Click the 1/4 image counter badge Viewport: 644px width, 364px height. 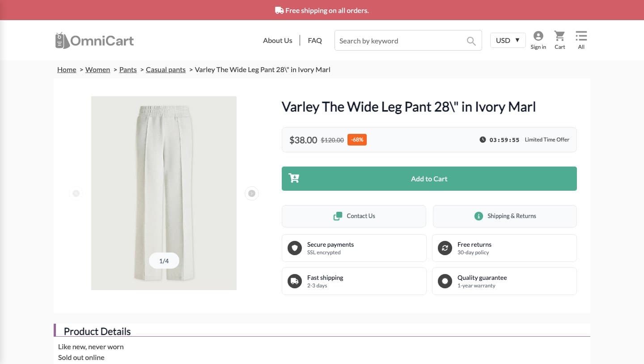[x=164, y=261]
